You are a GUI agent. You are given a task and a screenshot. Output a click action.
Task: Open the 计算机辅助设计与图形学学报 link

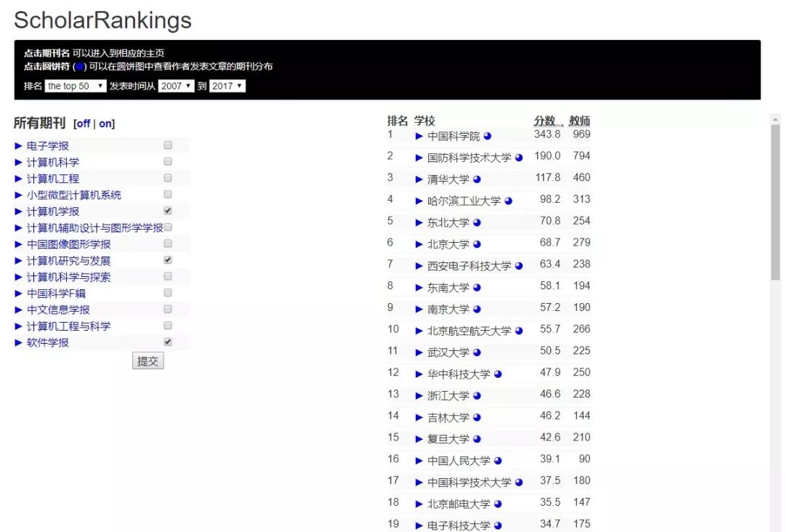pyautogui.click(x=94, y=228)
